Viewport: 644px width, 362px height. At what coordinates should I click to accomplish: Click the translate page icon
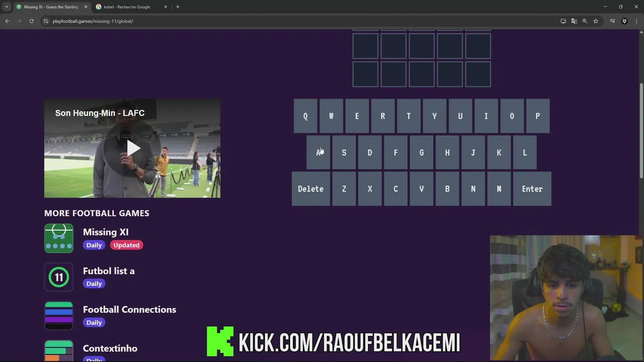click(x=574, y=21)
